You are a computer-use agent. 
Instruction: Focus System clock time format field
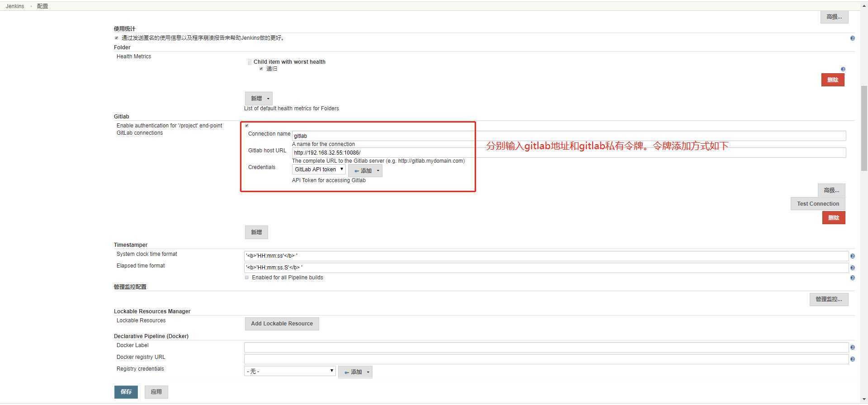(x=546, y=256)
